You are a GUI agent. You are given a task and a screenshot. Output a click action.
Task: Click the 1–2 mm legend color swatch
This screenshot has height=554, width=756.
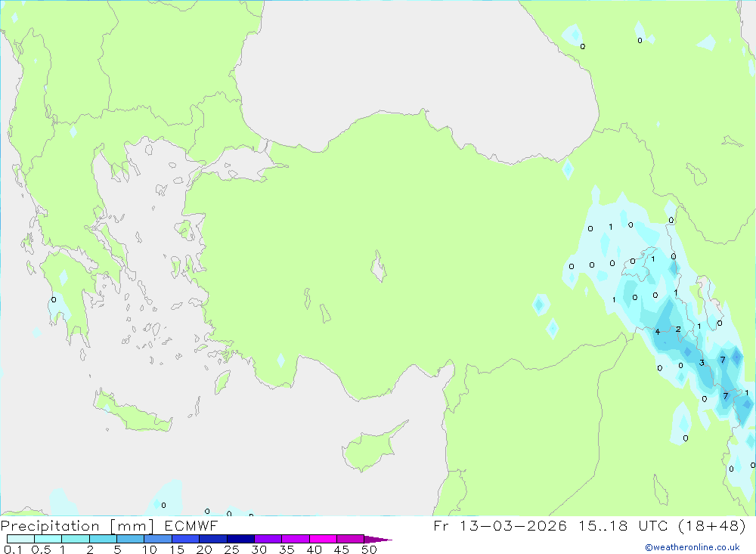coord(76,539)
